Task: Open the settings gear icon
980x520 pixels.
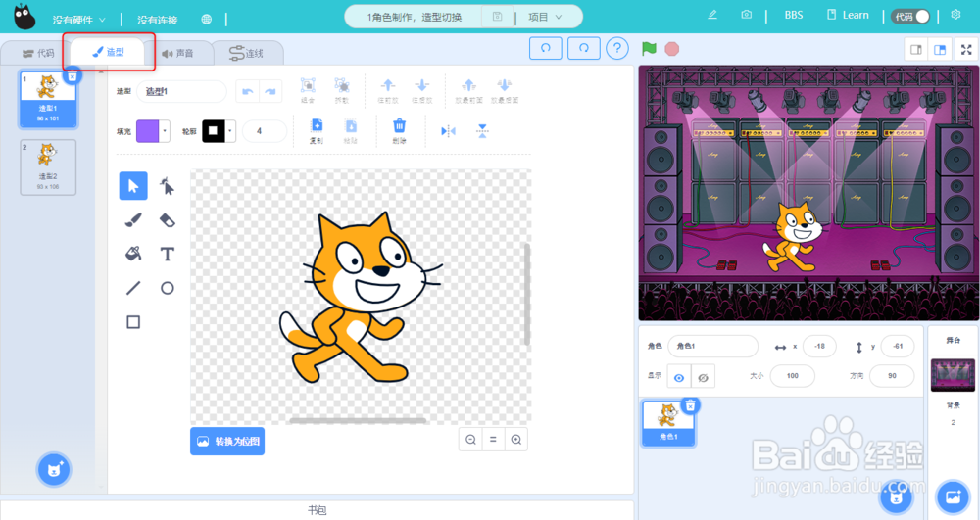Action: (x=955, y=15)
